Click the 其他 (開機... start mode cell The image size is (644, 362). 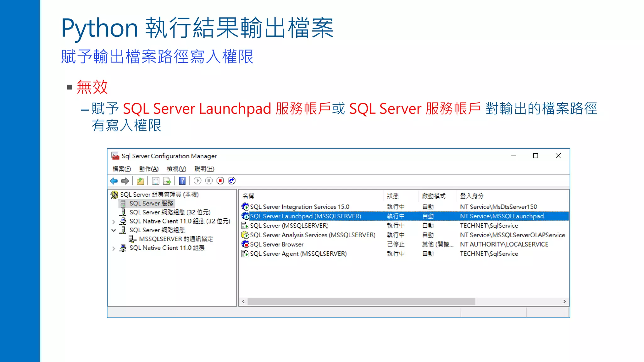coord(438,244)
